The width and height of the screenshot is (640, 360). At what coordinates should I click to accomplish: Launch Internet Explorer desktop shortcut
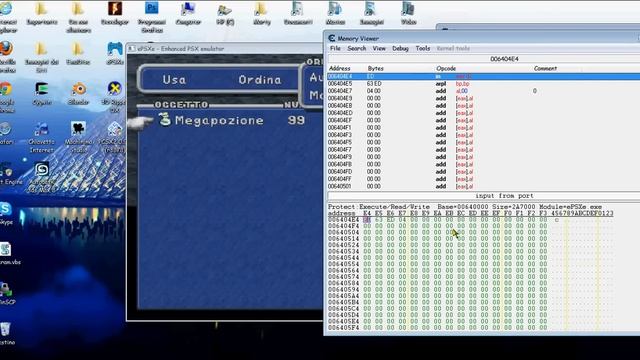[6, 8]
